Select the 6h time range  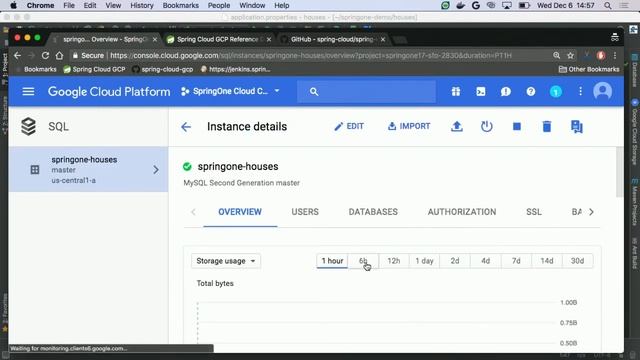pos(363,261)
